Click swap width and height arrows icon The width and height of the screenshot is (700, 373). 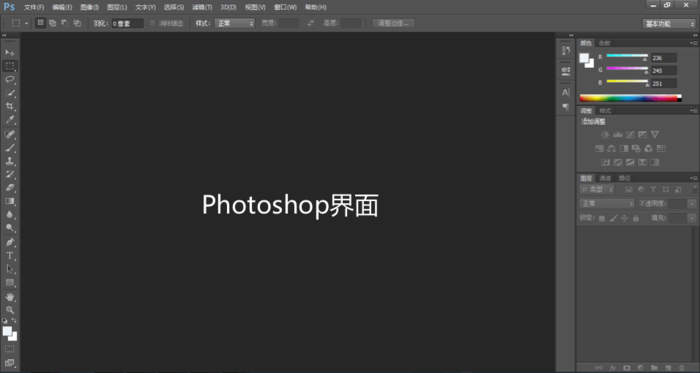311,23
